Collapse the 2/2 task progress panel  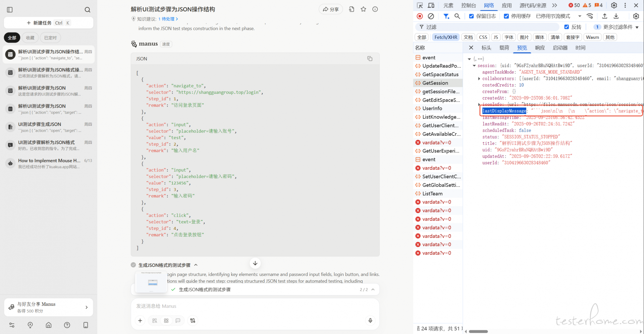(373, 289)
